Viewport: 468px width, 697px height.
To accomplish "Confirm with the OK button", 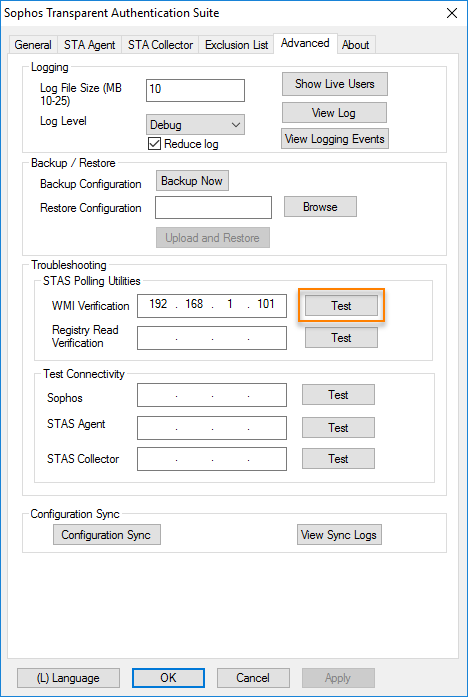I will 168,678.
